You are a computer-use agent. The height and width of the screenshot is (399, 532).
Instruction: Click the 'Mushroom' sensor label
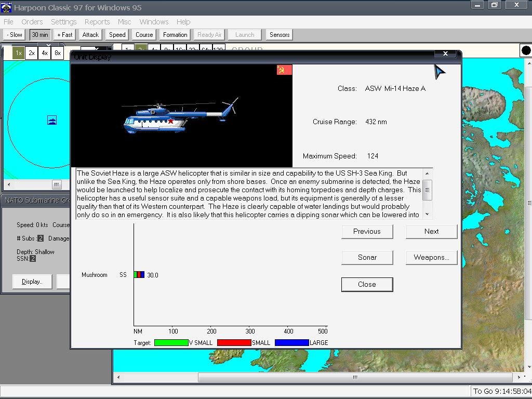tap(95, 275)
